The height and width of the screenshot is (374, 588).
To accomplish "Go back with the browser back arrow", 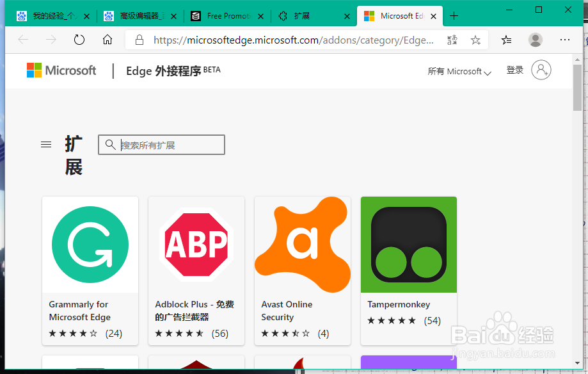I will [x=23, y=40].
